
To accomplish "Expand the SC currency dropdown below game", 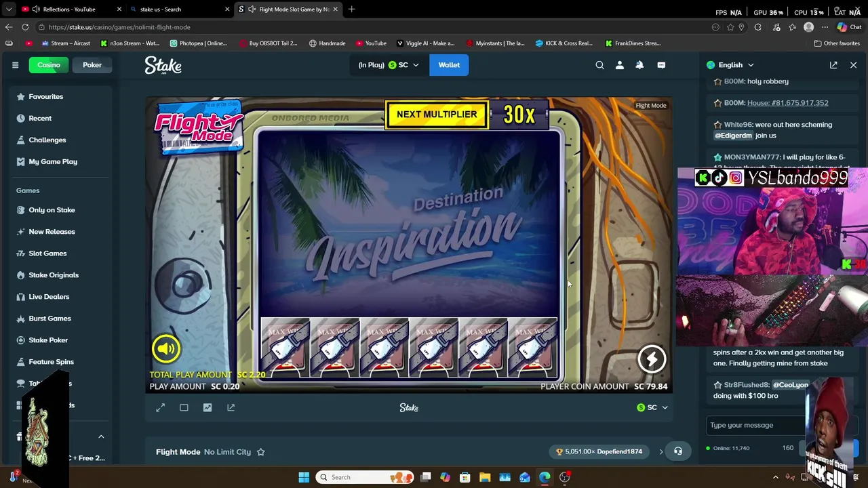I will point(652,407).
